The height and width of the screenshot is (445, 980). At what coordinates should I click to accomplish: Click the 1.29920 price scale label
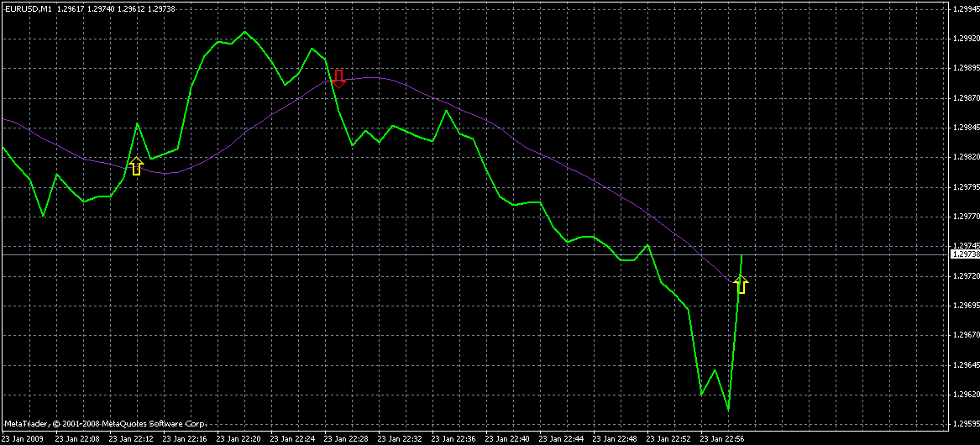[965, 39]
